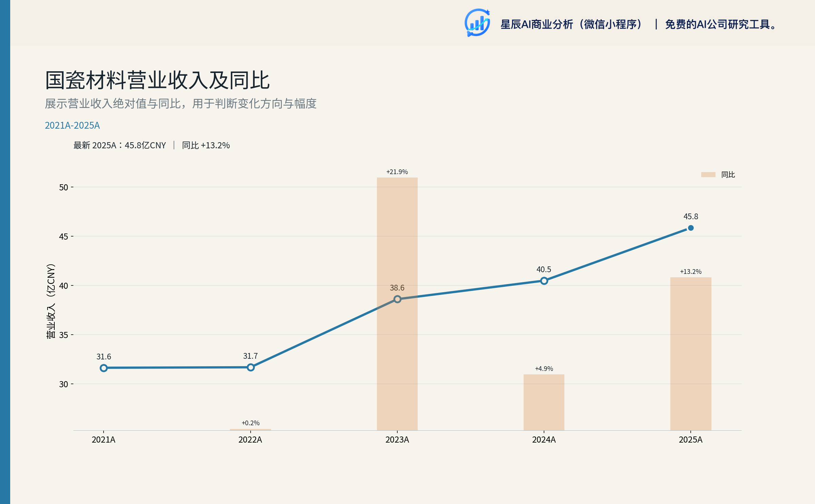Click the title 国瓷材料营业收入及同比
The image size is (815, 504).
158,80
